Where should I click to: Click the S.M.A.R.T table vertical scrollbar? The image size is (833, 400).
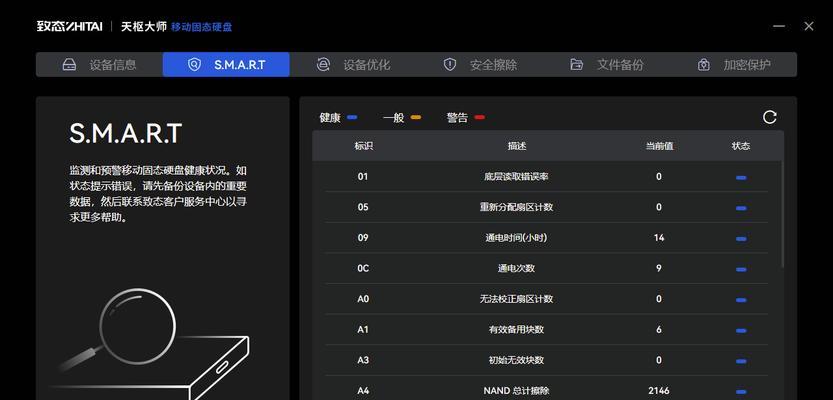click(x=782, y=212)
